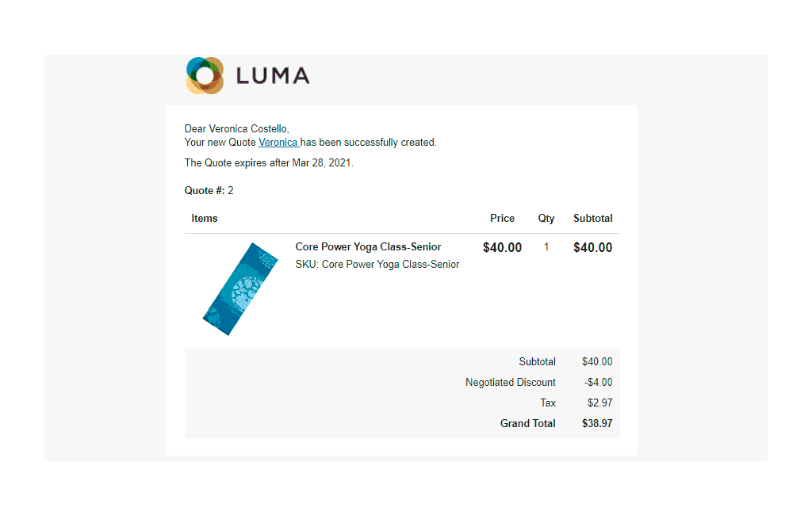This screenshot has width=812, height=515.
Task: Open the Veronica quote link
Action: (278, 143)
